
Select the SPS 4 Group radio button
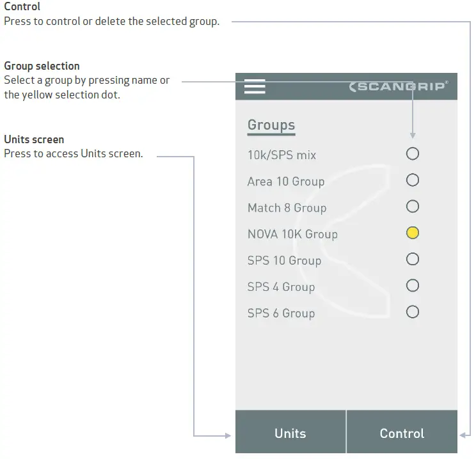[413, 285]
